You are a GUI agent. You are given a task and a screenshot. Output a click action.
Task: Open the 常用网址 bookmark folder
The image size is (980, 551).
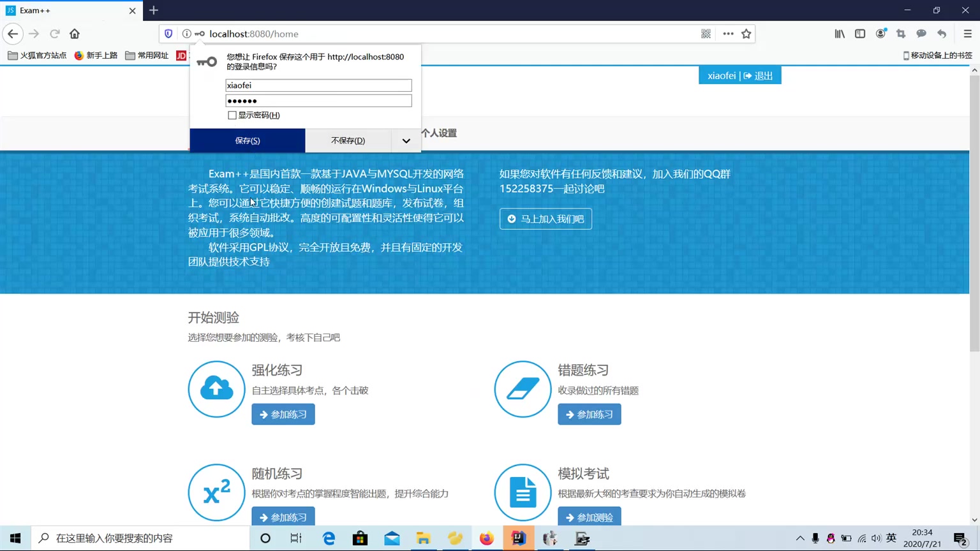(147, 55)
